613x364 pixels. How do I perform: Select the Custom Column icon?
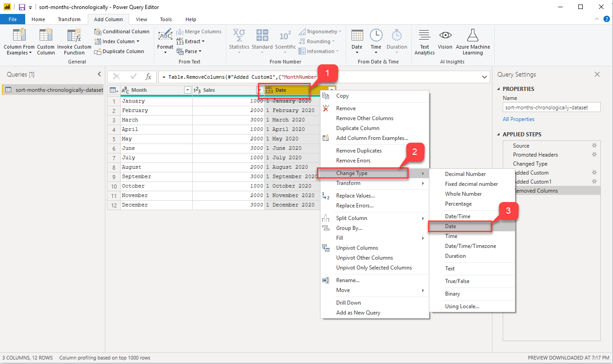point(45,41)
